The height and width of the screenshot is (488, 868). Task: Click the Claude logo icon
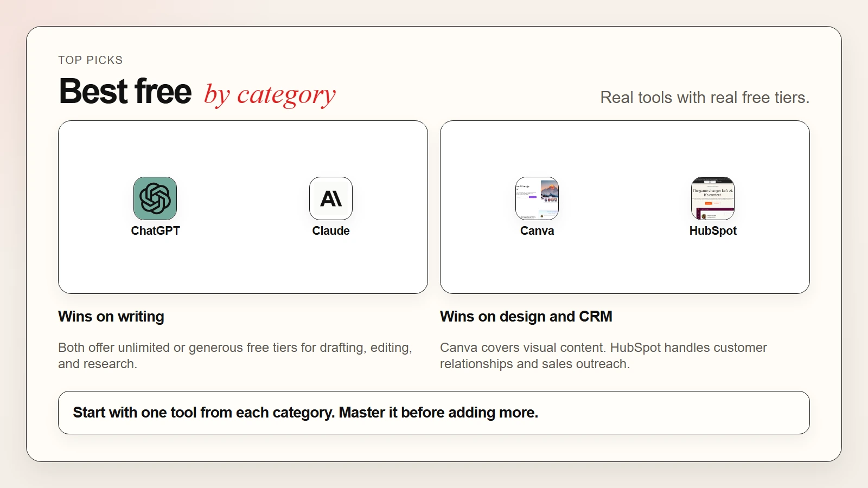(331, 198)
